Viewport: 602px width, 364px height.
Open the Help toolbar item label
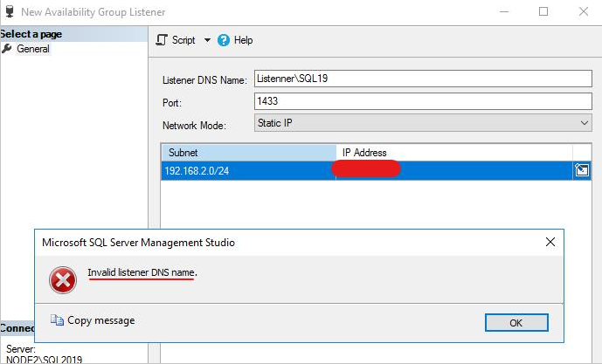click(244, 40)
